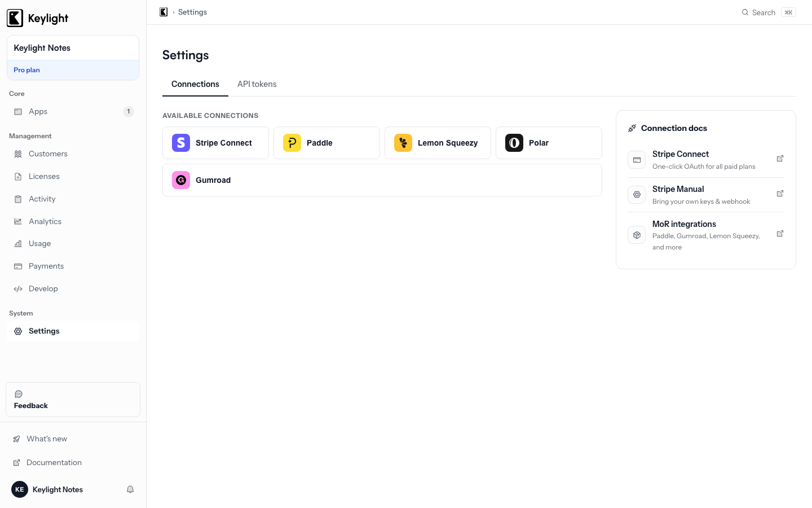Click the Keylight breadcrumb home icon
Viewport: 812px width, 508px height.
(x=164, y=12)
